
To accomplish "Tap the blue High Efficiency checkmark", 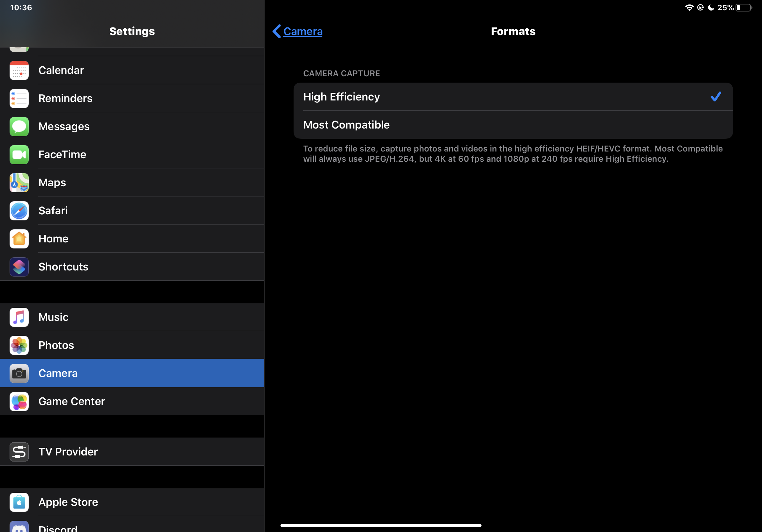I will pos(715,97).
